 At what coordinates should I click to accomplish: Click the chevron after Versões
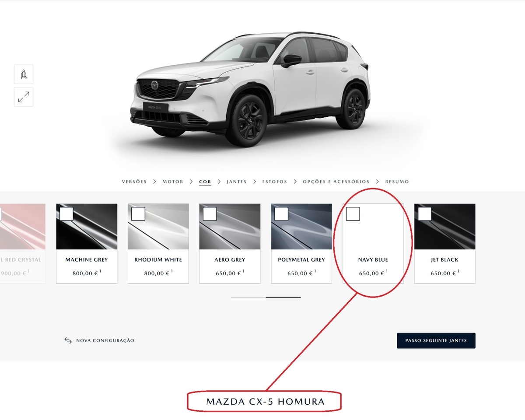[x=155, y=182]
